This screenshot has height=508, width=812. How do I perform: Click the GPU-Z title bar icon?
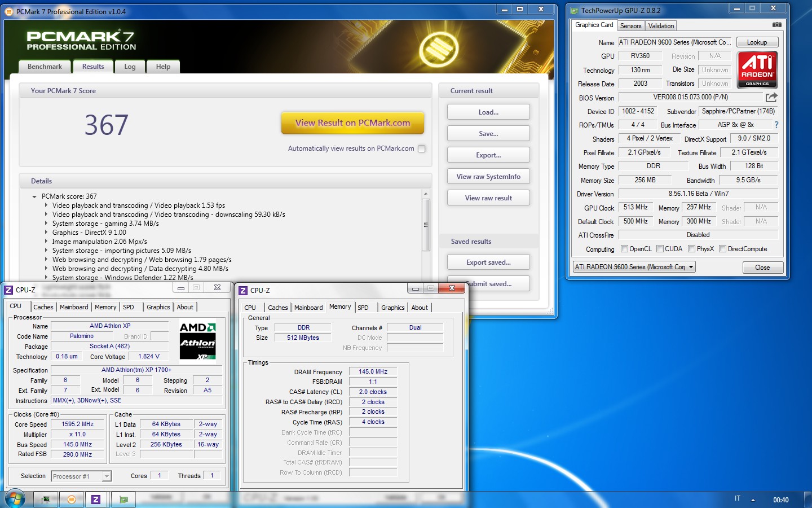pyautogui.click(x=574, y=10)
